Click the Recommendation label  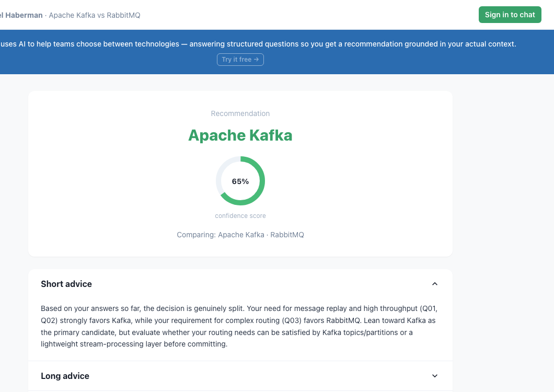pos(240,113)
